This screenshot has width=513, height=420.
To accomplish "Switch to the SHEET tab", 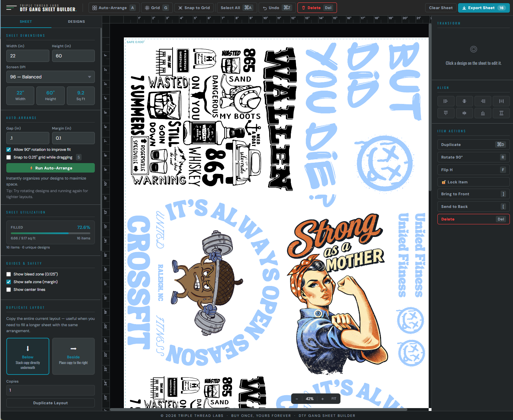I will [x=26, y=22].
